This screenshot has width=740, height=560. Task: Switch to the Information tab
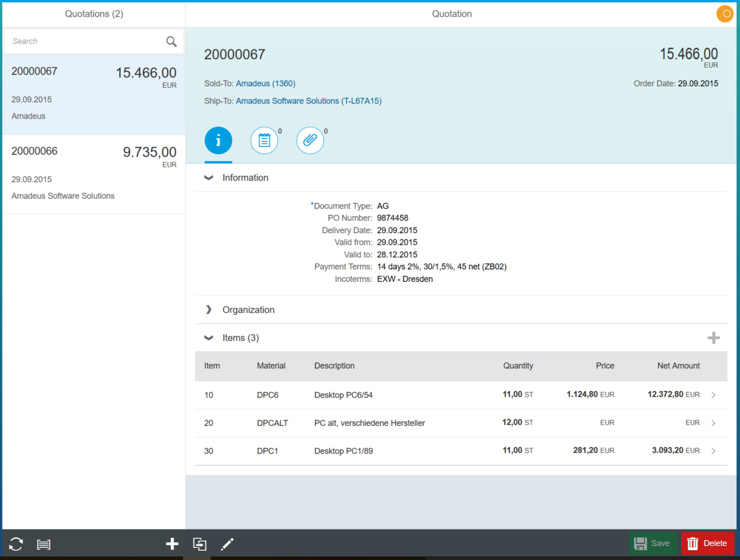pyautogui.click(x=218, y=140)
